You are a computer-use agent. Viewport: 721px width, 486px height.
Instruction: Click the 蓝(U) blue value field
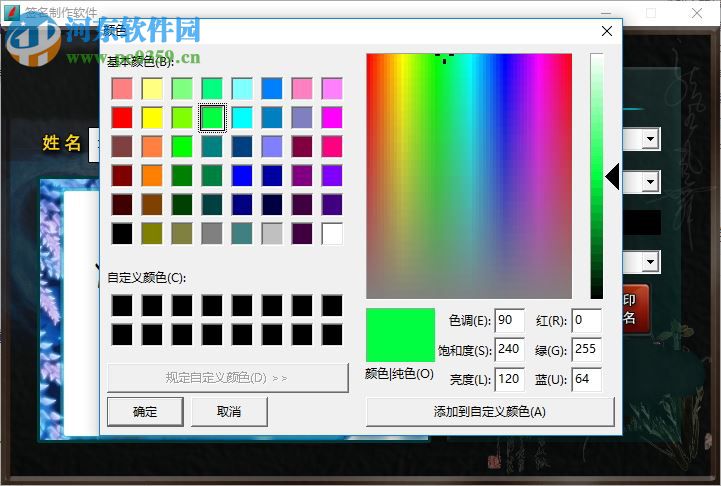tap(586, 379)
